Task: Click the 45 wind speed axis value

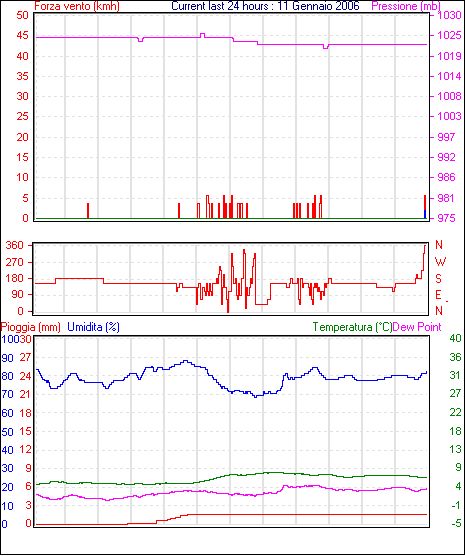Action: pos(22,35)
